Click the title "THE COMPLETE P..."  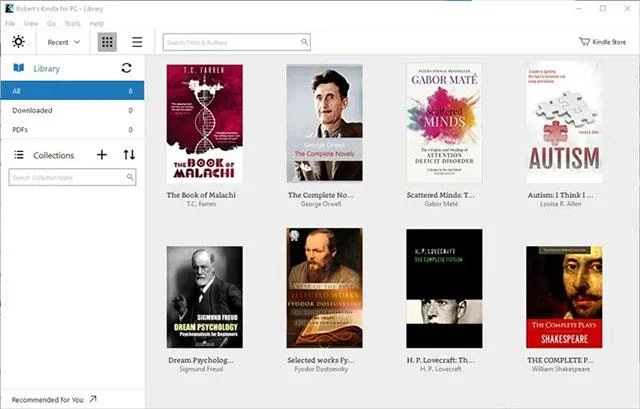[561, 360]
